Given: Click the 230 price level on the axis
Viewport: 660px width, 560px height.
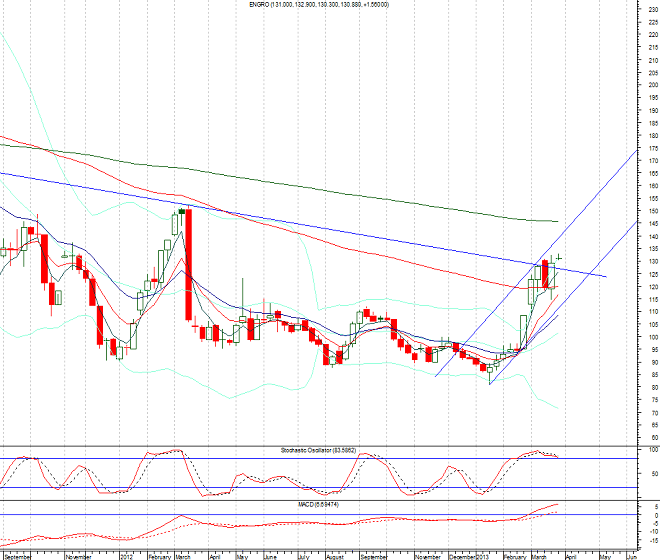Looking at the screenshot, I should (x=652, y=9).
